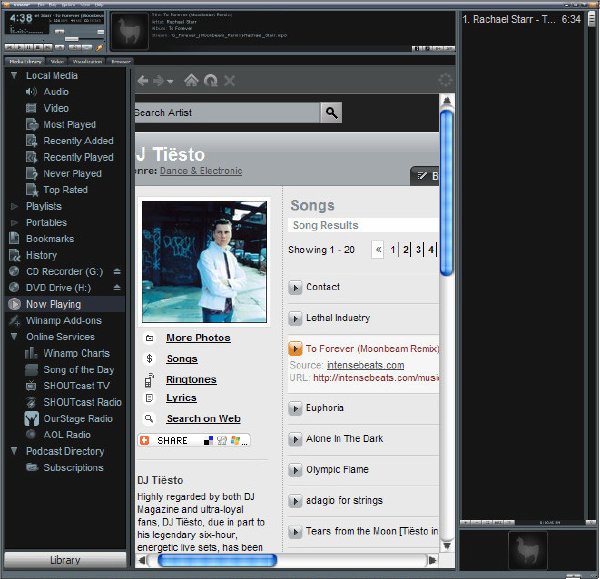Open History in the library tree

point(41,255)
